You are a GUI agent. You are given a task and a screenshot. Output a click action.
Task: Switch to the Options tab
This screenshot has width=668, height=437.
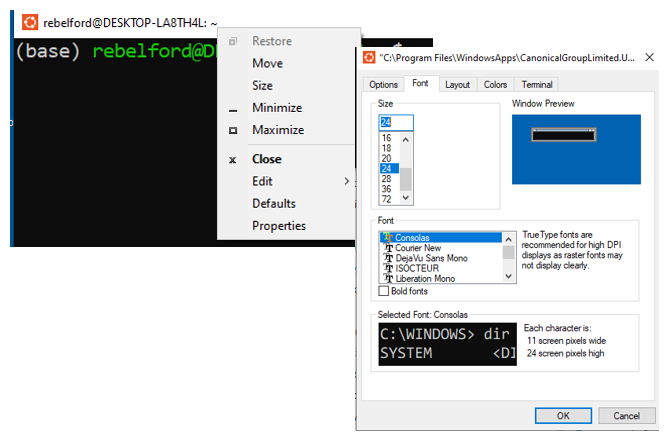pos(383,84)
